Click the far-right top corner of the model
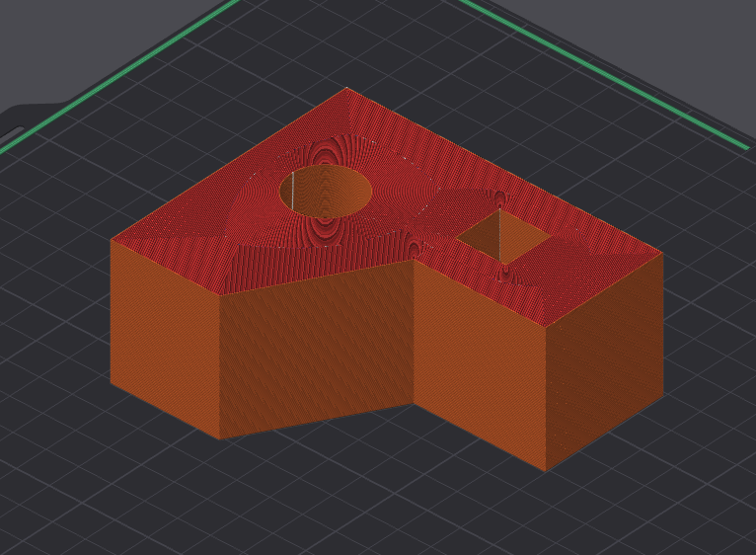The height and width of the screenshot is (555, 756). click(661, 255)
